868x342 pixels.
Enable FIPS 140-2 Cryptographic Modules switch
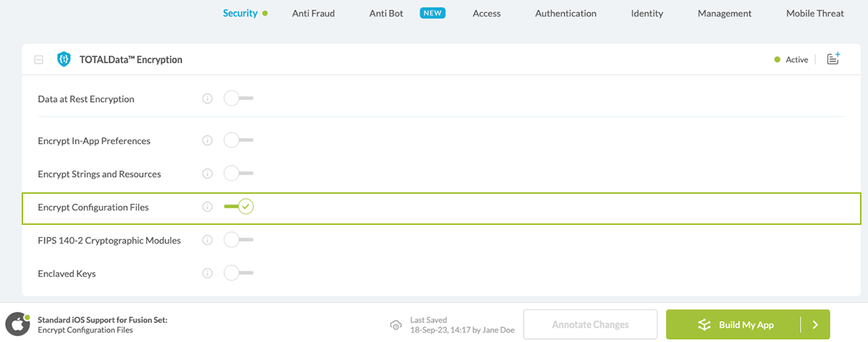pyautogui.click(x=238, y=240)
